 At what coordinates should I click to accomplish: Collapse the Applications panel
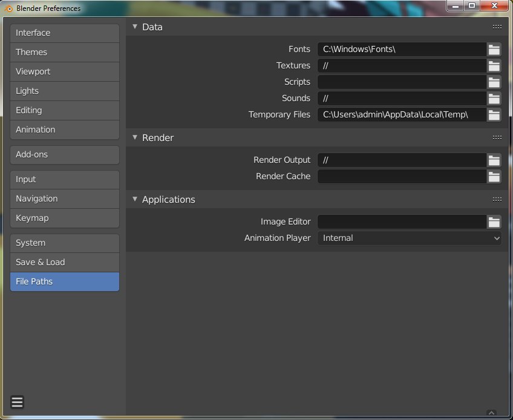pos(135,199)
